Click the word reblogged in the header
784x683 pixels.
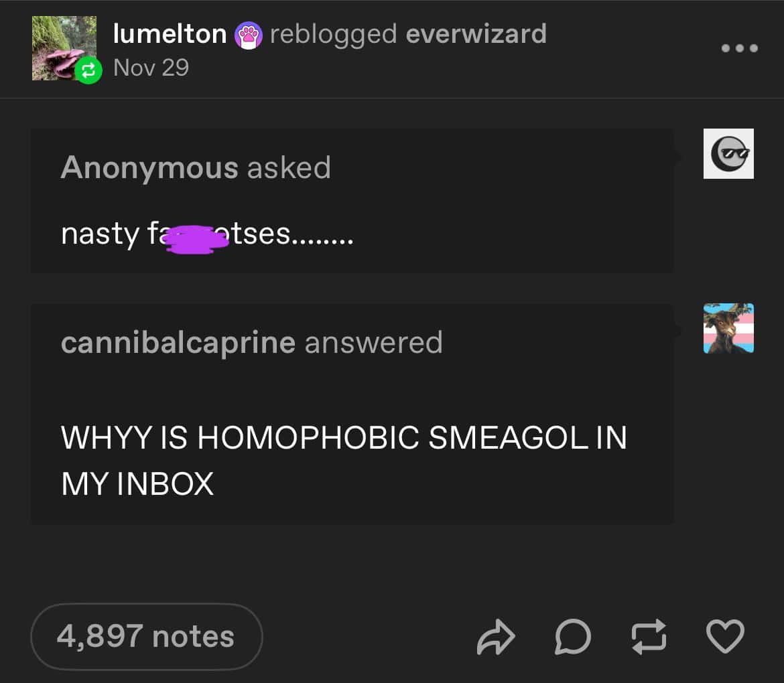pos(333,34)
